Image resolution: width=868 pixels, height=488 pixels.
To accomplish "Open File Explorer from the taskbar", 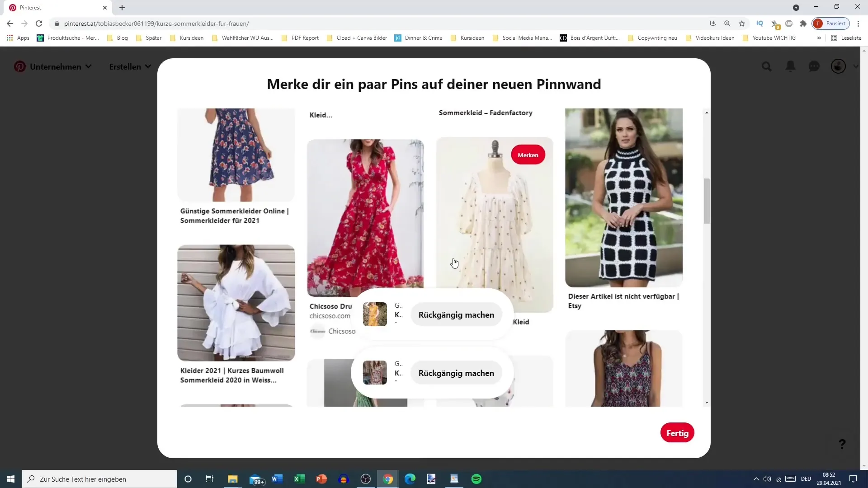I will coord(233,479).
